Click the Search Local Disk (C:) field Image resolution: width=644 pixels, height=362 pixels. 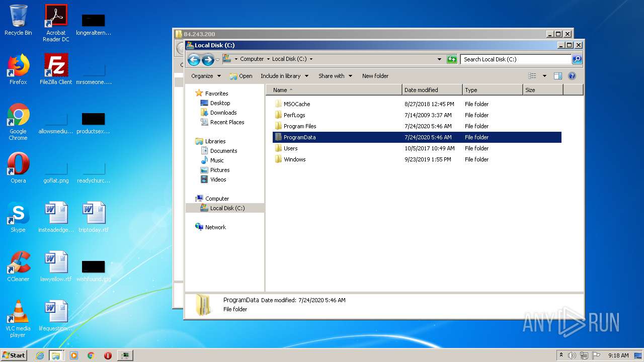point(516,59)
